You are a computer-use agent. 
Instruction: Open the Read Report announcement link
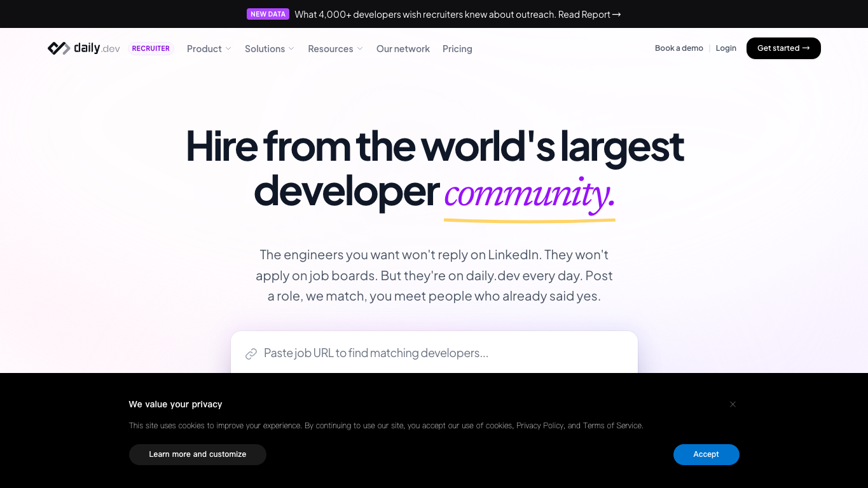click(589, 14)
